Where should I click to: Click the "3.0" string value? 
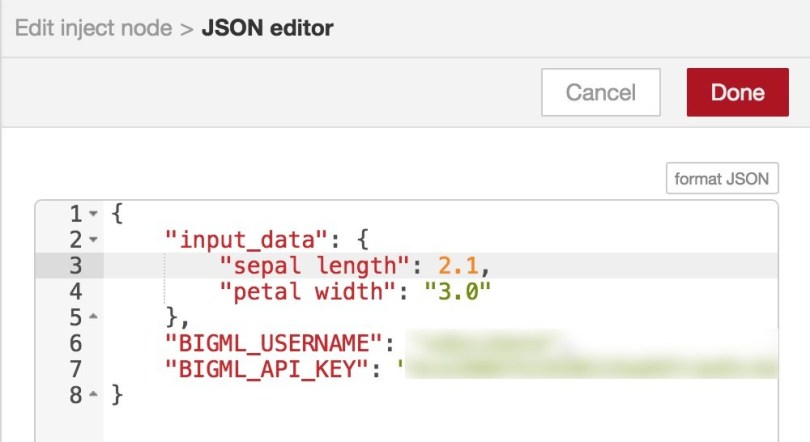(x=459, y=292)
